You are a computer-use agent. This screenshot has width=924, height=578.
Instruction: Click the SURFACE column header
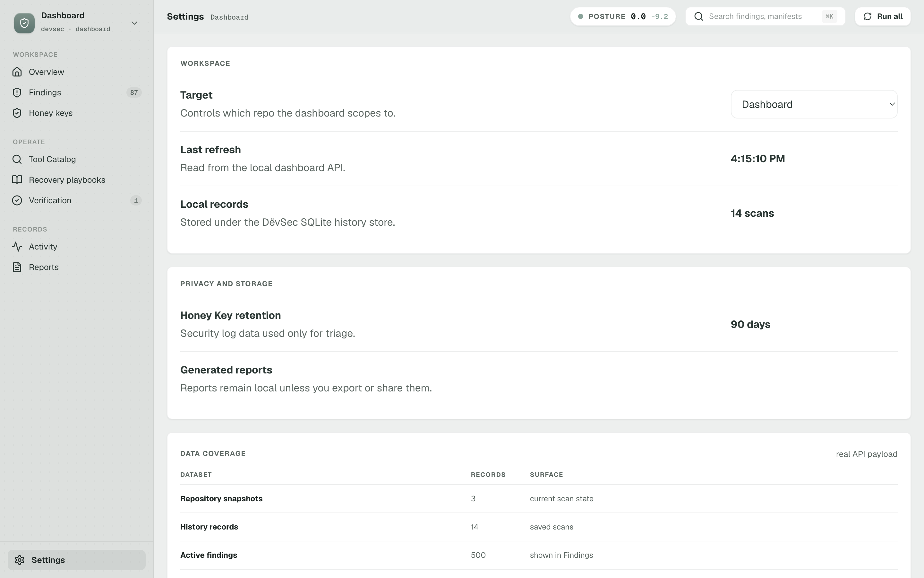tap(546, 475)
